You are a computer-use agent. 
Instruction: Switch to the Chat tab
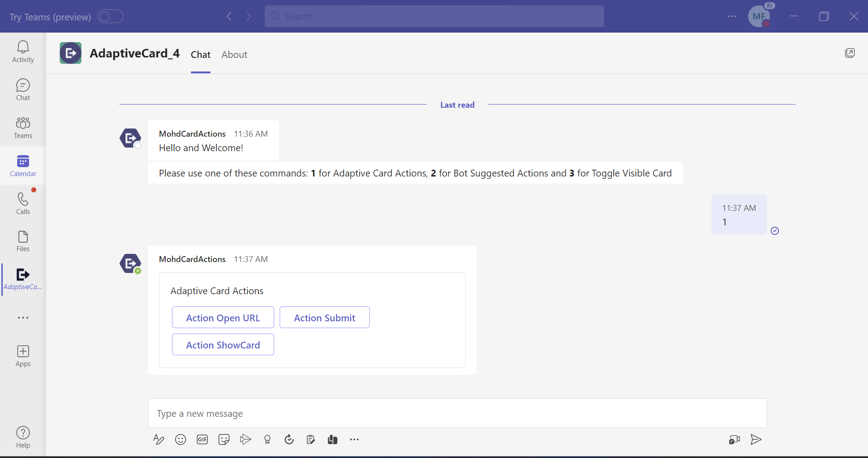[x=200, y=55]
